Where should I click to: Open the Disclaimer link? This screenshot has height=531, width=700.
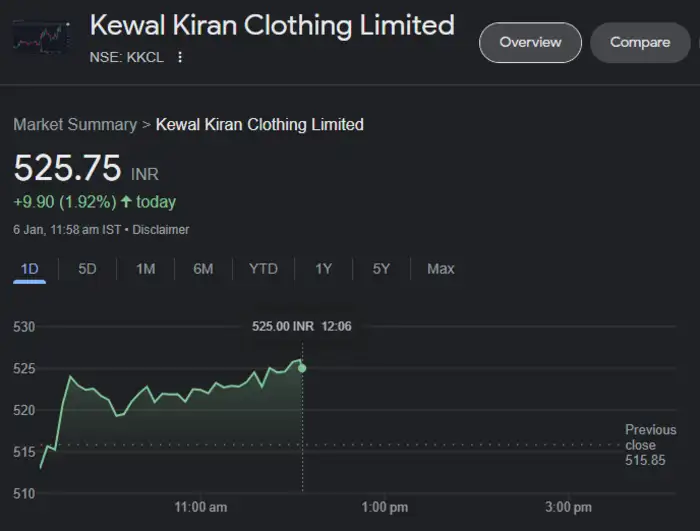point(161,230)
